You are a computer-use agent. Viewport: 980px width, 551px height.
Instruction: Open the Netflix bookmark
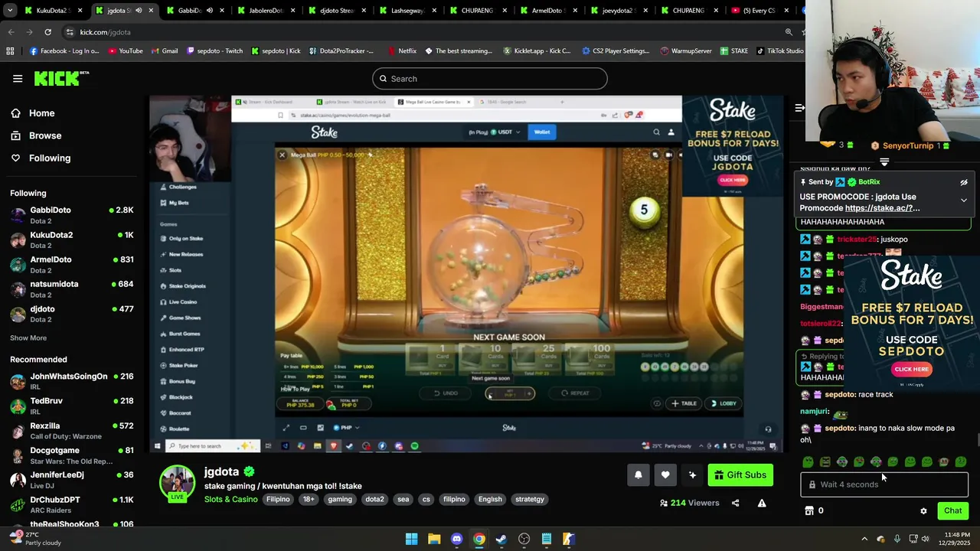click(401, 51)
